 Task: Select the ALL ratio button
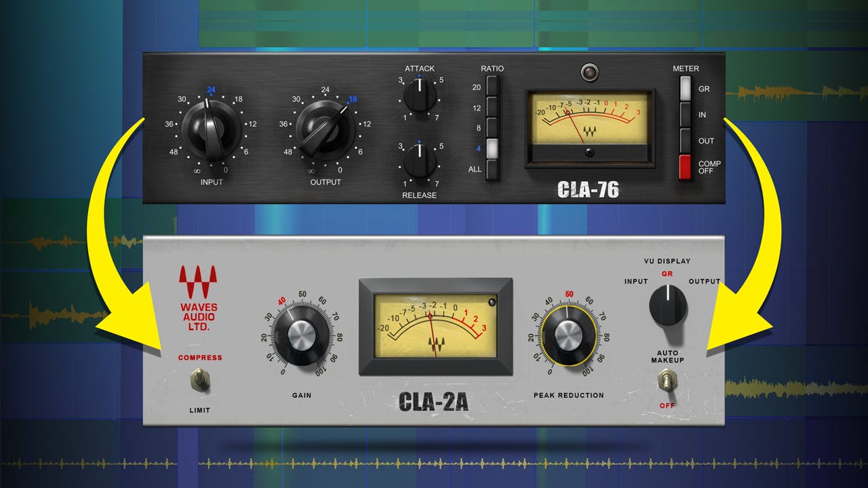[492, 169]
